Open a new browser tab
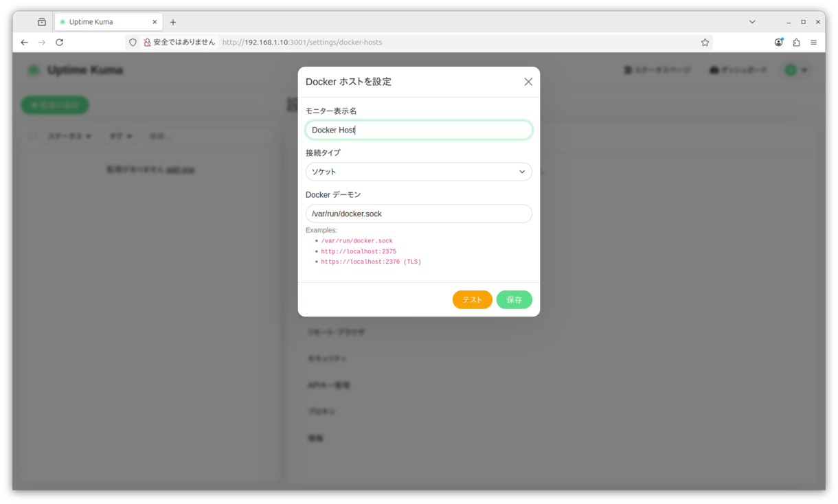The image size is (838, 504). 173,22
